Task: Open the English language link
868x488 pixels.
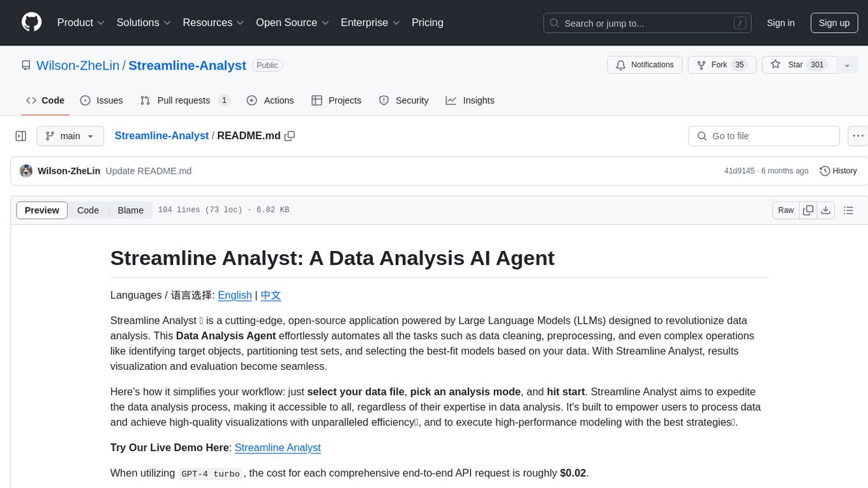Action: click(x=235, y=295)
